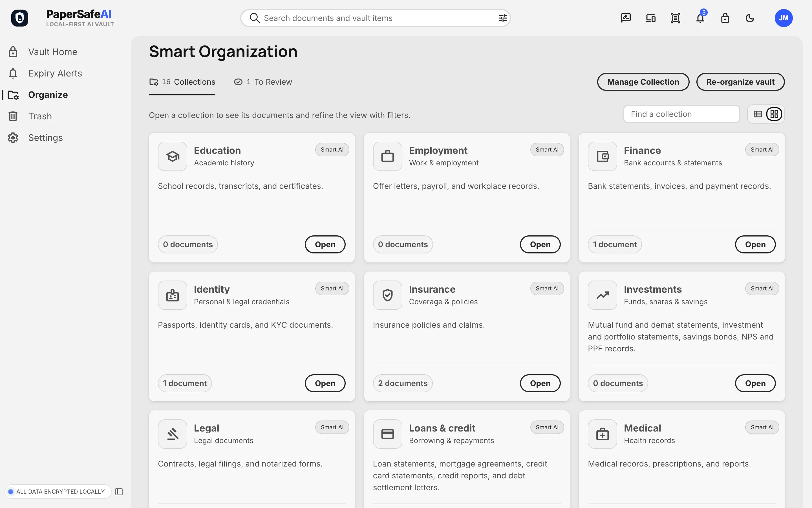The height and width of the screenshot is (508, 812).
Task: Focus the Find a collection field
Action: tap(681, 114)
